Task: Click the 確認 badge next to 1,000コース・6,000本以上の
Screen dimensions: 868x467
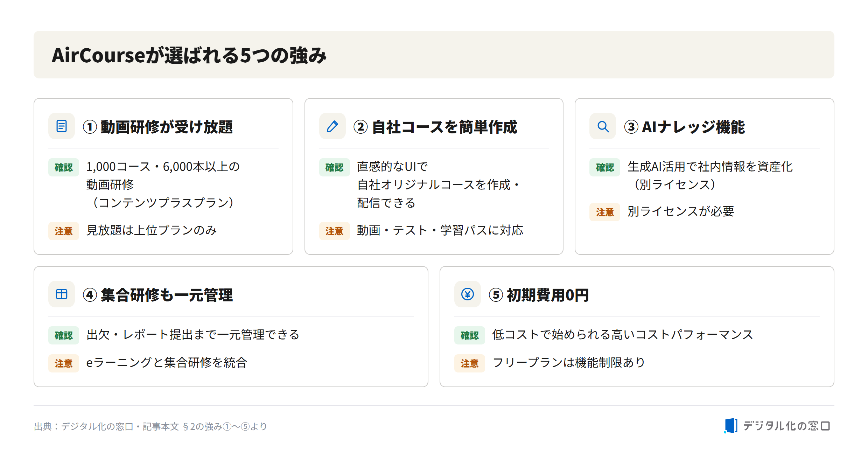Action: pyautogui.click(x=64, y=167)
